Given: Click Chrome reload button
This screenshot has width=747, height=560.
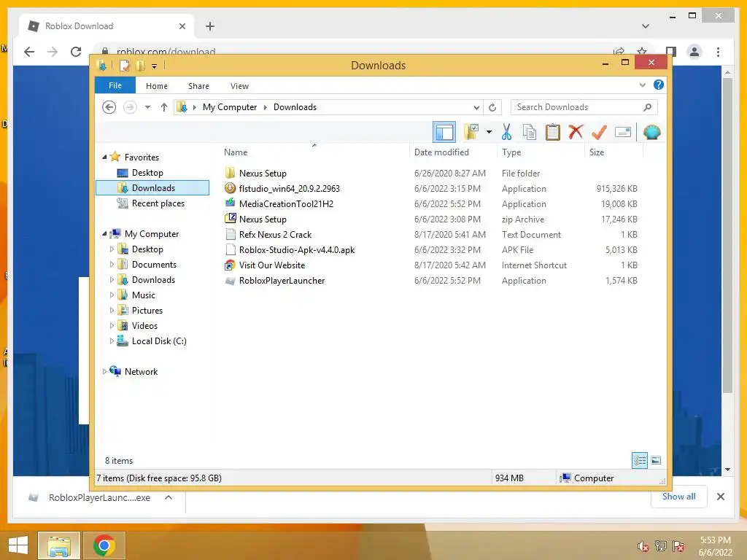Looking at the screenshot, I should [76, 52].
